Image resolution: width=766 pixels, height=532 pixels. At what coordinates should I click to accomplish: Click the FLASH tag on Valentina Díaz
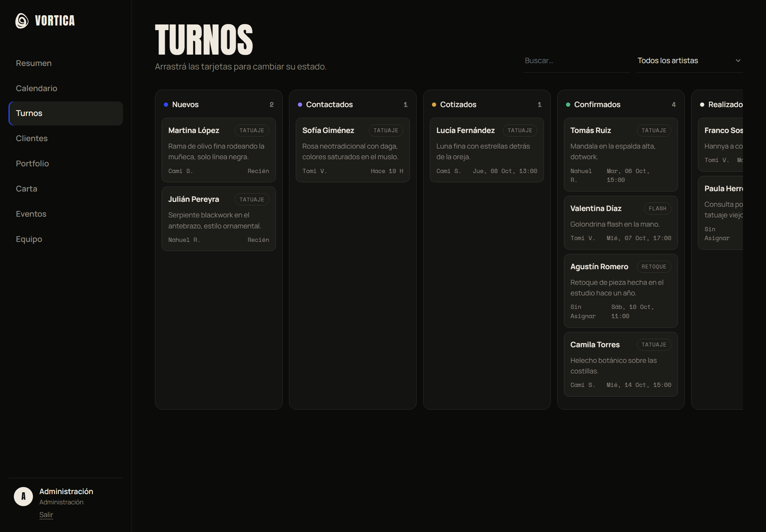coord(657,208)
